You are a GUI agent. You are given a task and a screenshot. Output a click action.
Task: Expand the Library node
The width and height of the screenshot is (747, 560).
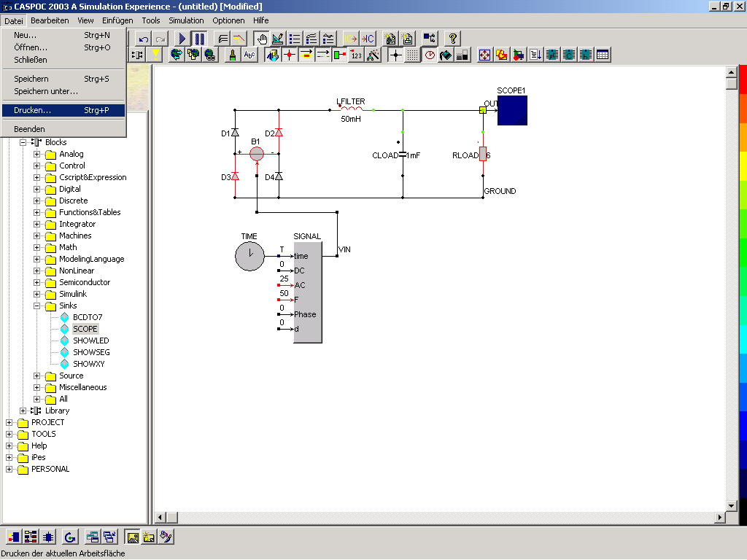[23, 411]
